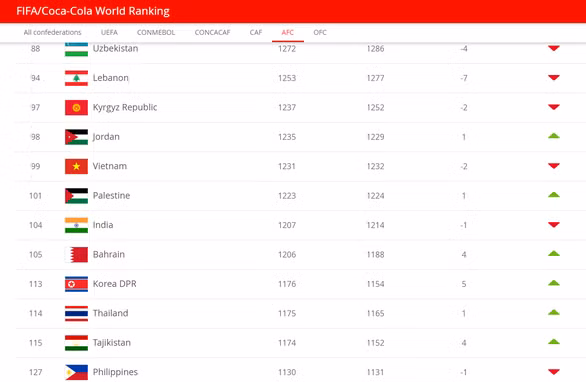Click the Bahrain flag icon

coord(76,255)
